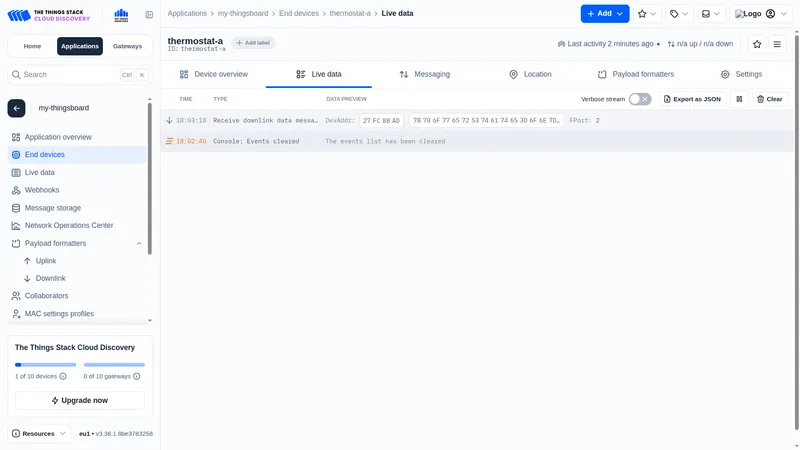Click the Upgrade now button

click(x=80, y=401)
